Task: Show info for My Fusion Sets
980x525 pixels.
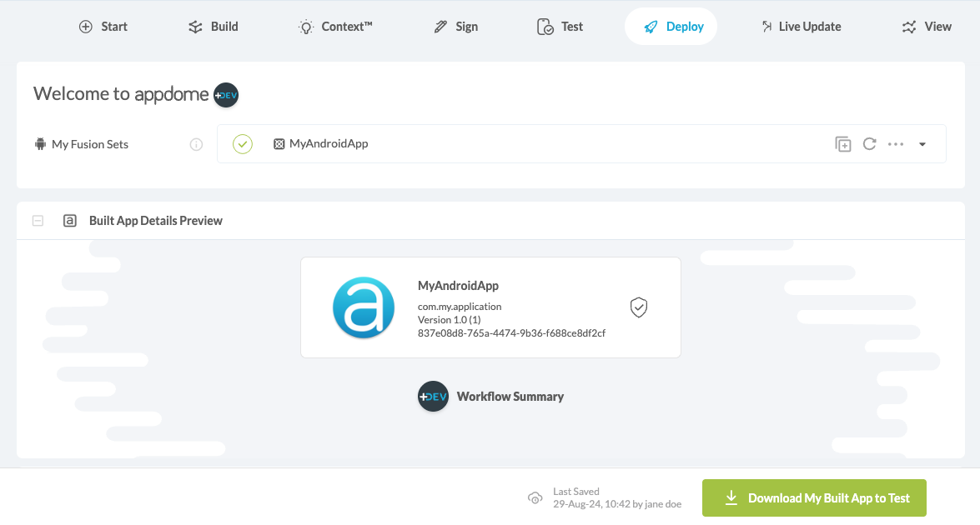Action: coord(196,144)
